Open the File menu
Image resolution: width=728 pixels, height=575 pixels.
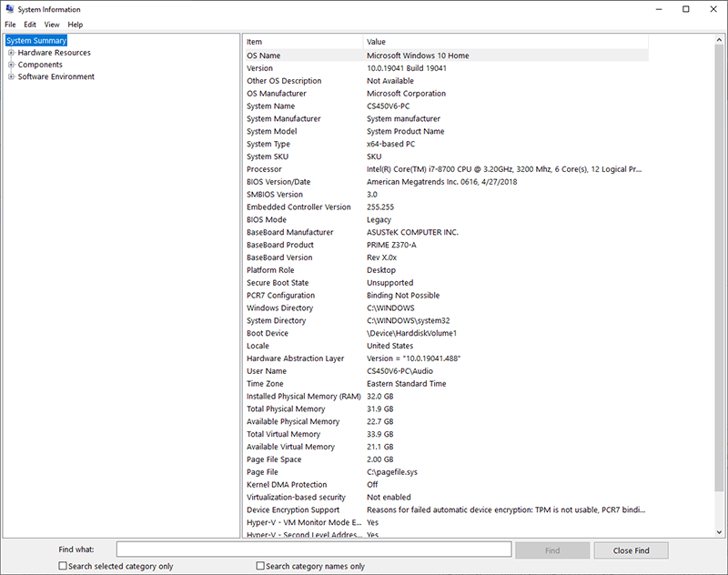(10, 25)
